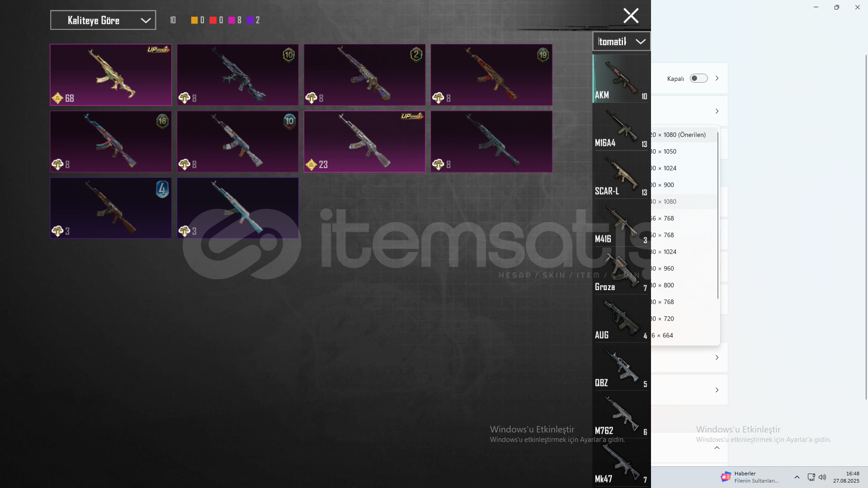The width and height of the screenshot is (868, 488).
Task: Click the blue number 4 shield badge
Action: [x=162, y=189]
